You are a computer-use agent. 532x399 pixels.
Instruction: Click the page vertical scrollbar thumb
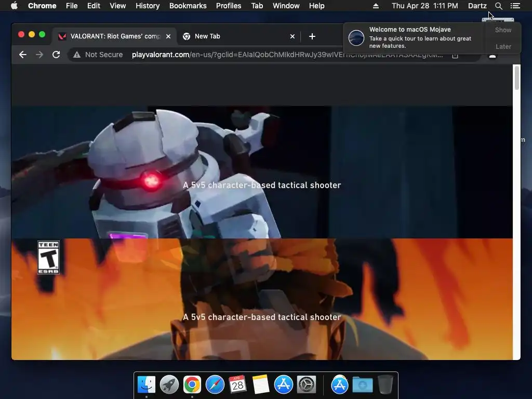point(517,78)
